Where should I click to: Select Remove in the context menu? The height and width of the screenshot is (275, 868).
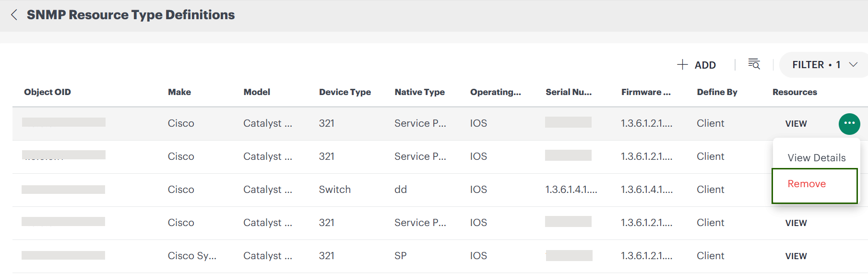coord(807,184)
